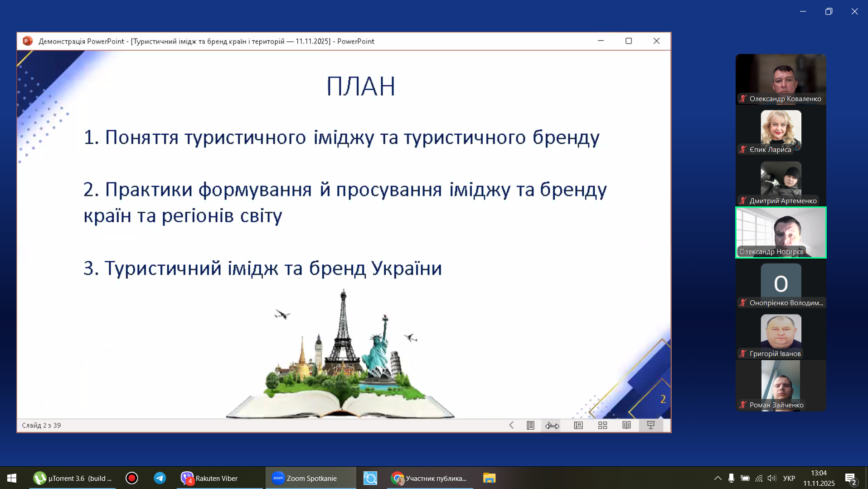
Task: Go to previous slide using back arrow
Action: pos(511,425)
